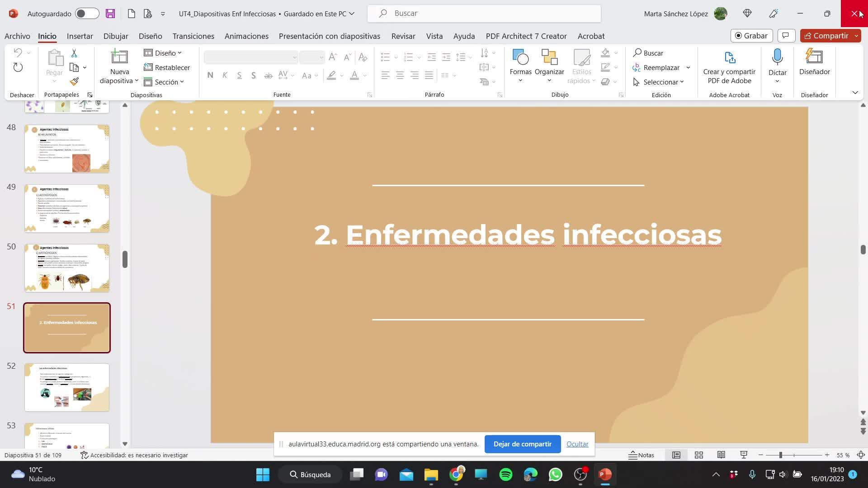This screenshot has height=488, width=868.
Task: Click the Format Painter brush icon
Action: [75, 82]
